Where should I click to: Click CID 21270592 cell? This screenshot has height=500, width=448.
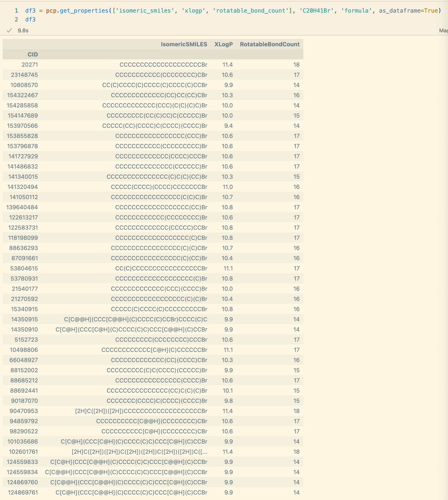click(x=24, y=299)
